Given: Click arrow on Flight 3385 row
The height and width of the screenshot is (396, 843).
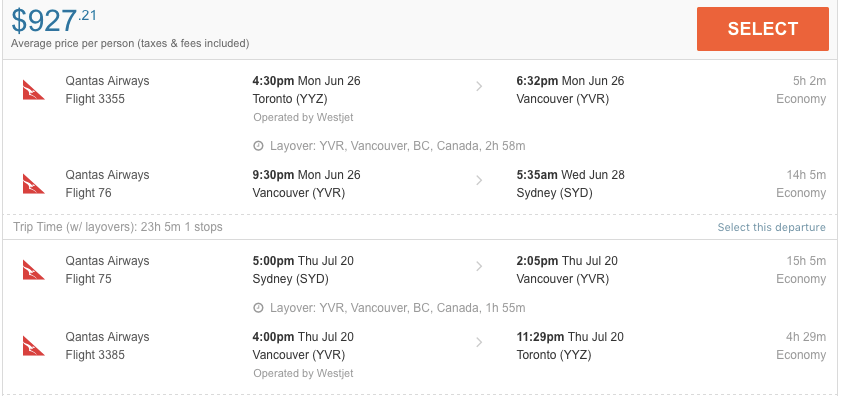Looking at the screenshot, I should coord(479,343).
